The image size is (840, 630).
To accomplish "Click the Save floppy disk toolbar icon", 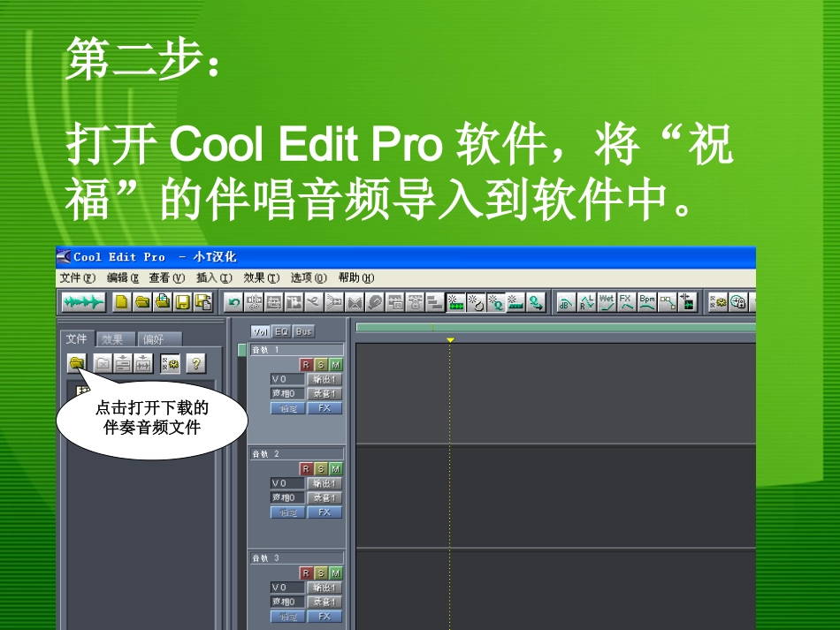I will [x=183, y=302].
